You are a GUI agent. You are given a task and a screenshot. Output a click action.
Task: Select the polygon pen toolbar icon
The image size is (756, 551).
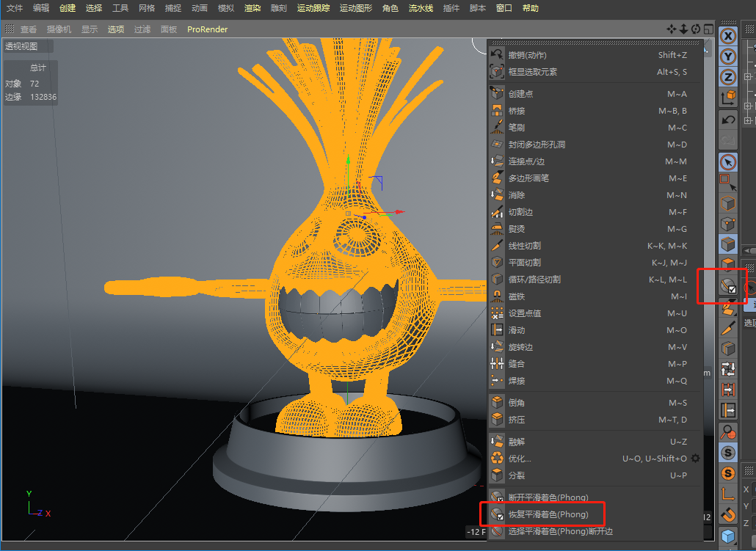[x=728, y=307]
